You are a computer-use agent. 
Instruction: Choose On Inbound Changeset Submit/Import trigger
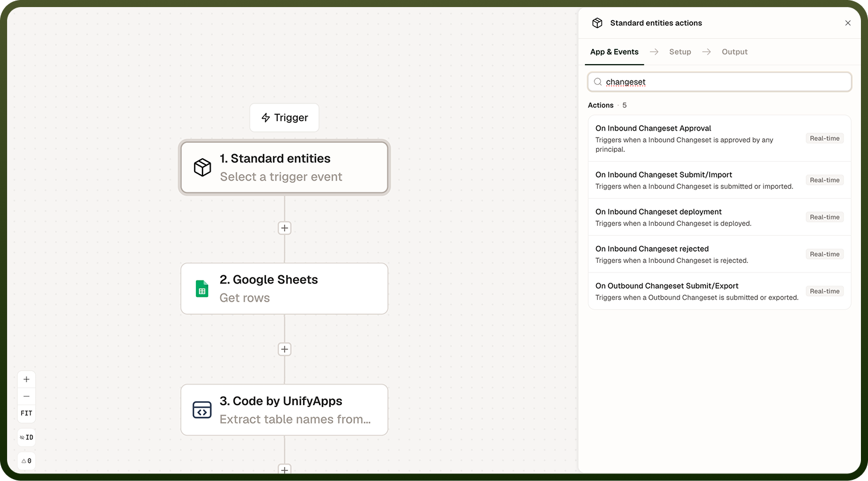coord(720,180)
